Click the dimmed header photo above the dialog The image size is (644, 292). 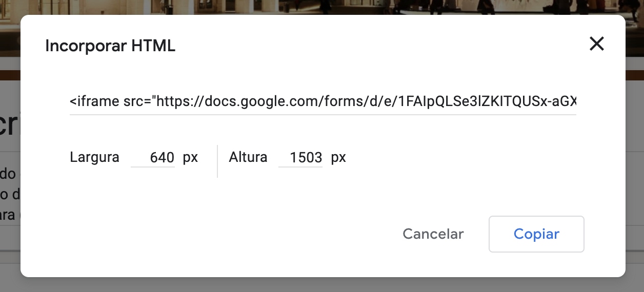point(322,7)
